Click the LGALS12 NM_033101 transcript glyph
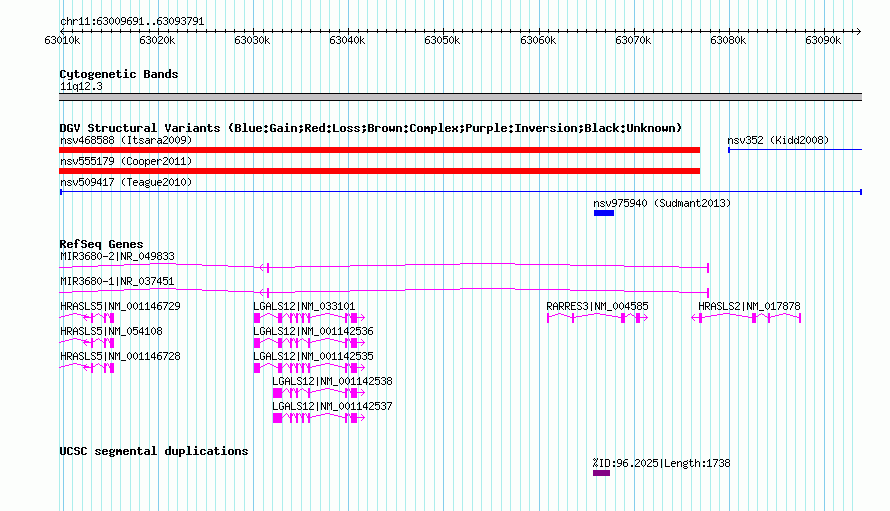The image size is (890, 511). (309, 318)
